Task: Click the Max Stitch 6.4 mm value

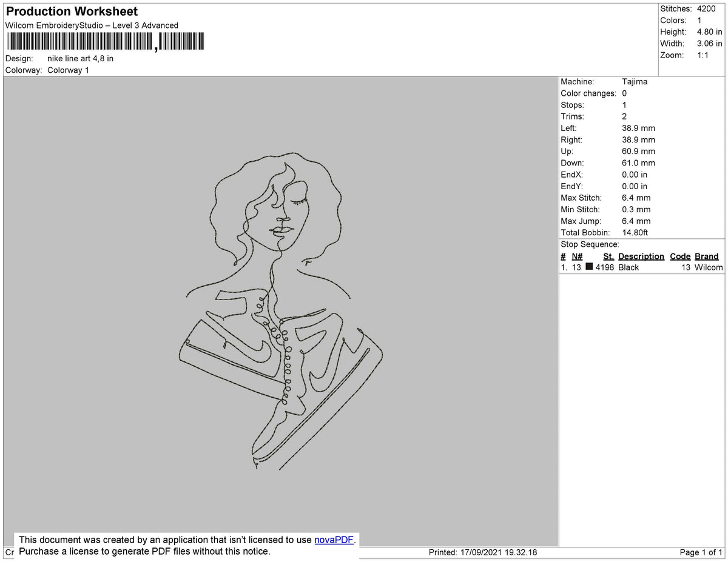Action: [636, 198]
